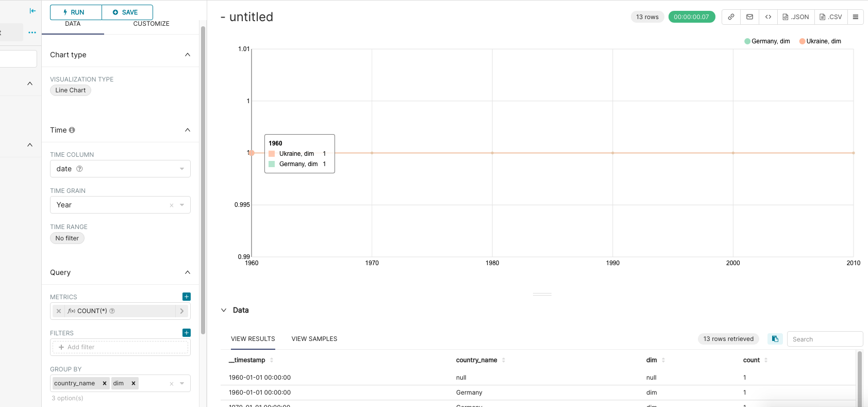The image size is (868, 407).
Task: Save the untitled chart
Action: point(127,12)
